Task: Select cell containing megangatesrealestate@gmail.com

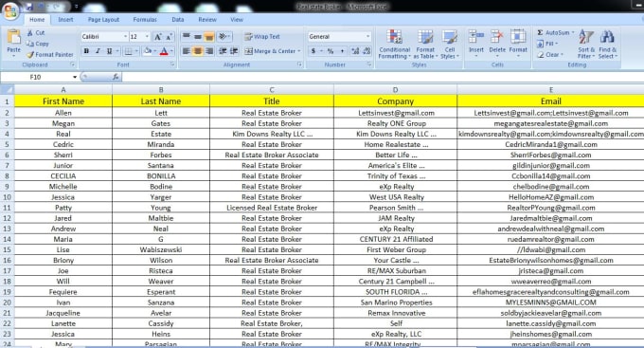Action: pos(550,123)
